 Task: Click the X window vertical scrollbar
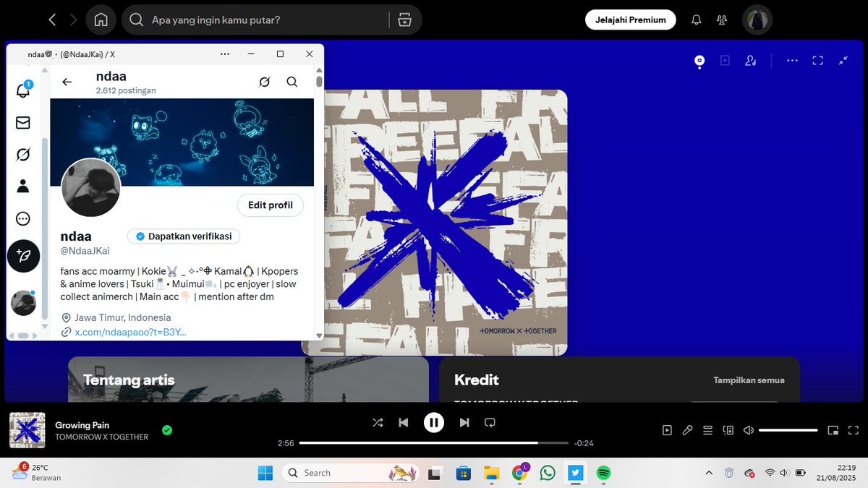[x=319, y=82]
